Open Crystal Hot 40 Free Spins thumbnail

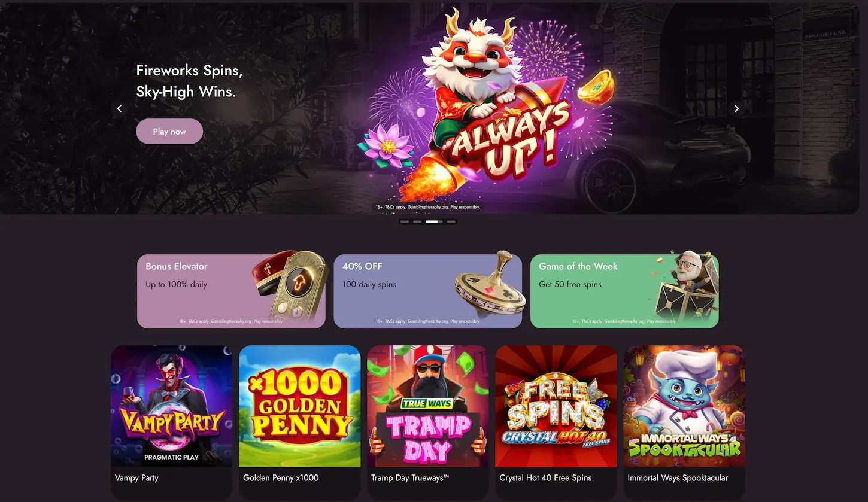click(556, 406)
